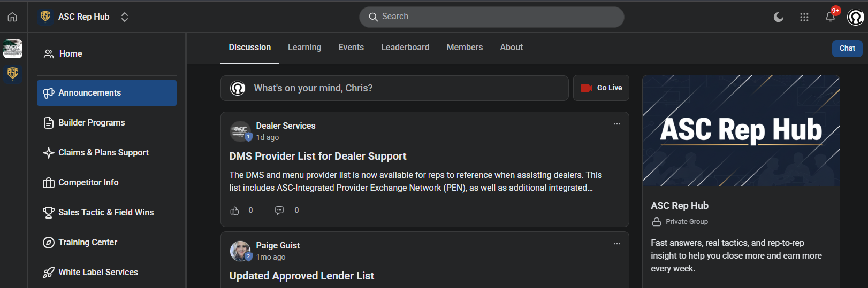Start a Go Live broadcast

coord(601,88)
